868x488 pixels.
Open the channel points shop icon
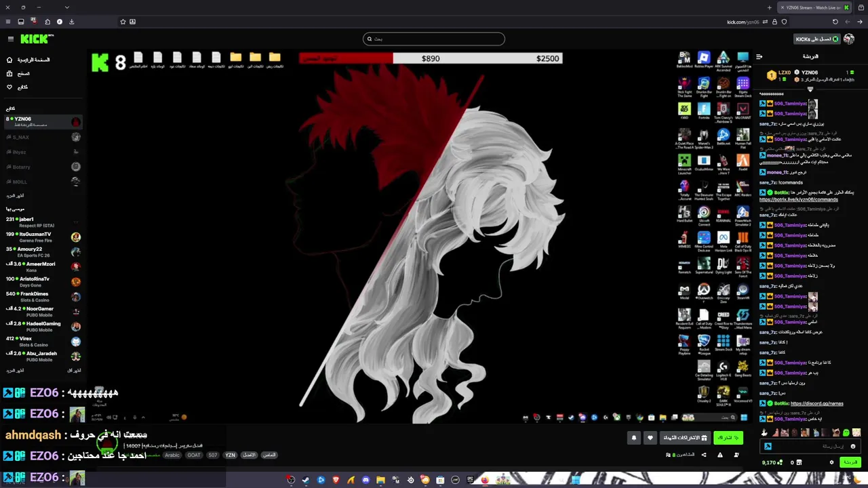(799, 462)
